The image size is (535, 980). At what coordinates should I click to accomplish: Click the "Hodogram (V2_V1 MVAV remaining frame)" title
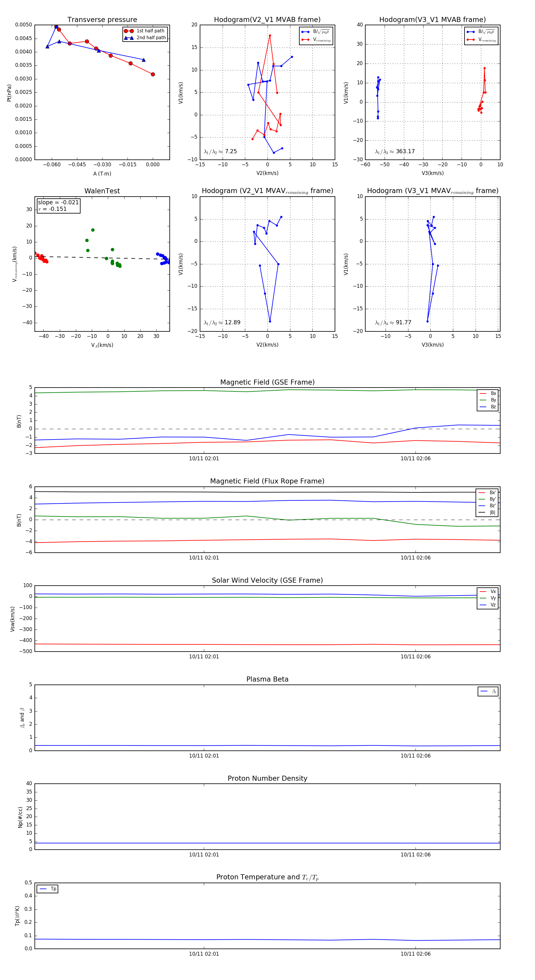click(267, 191)
